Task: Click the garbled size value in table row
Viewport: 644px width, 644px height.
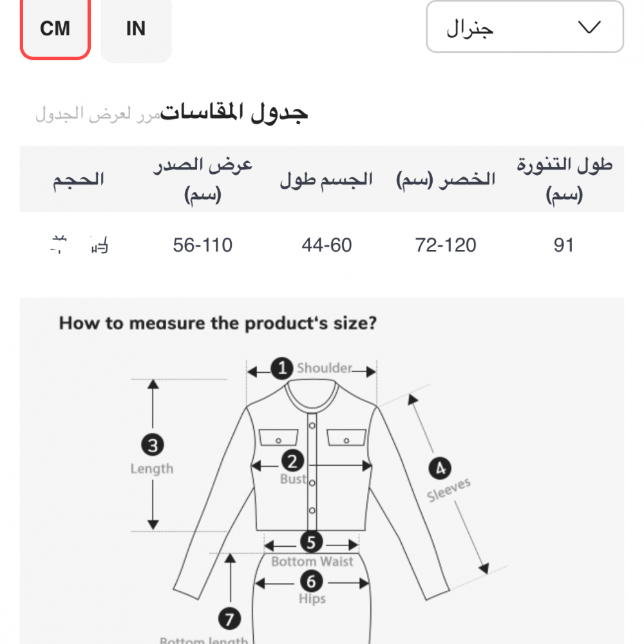Action: 79,245
